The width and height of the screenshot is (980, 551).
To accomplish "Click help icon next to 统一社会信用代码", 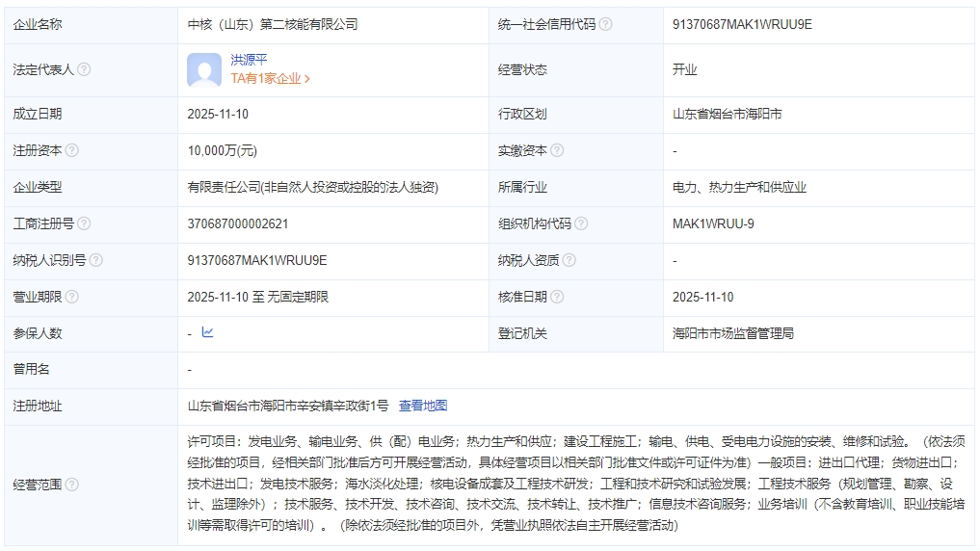I will coord(605,24).
